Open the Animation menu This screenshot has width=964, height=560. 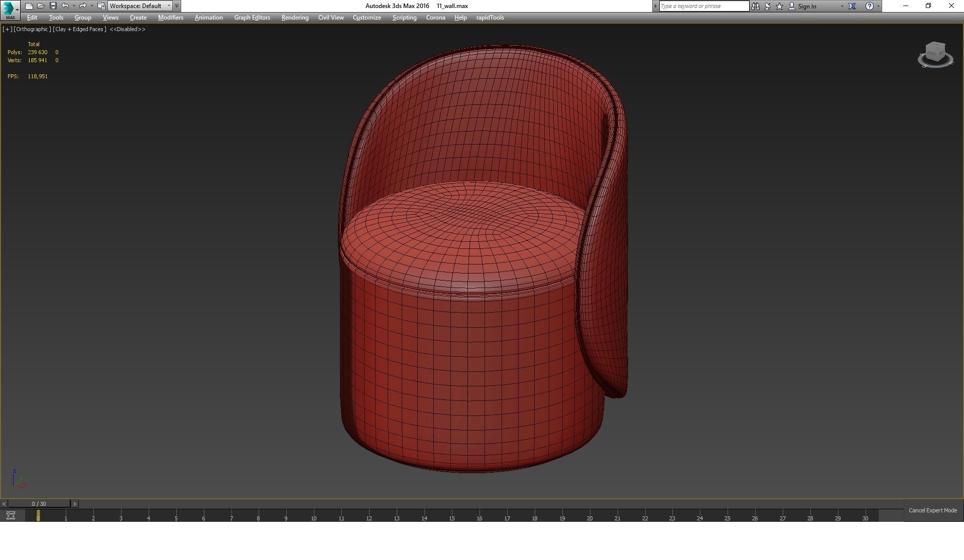click(x=209, y=18)
